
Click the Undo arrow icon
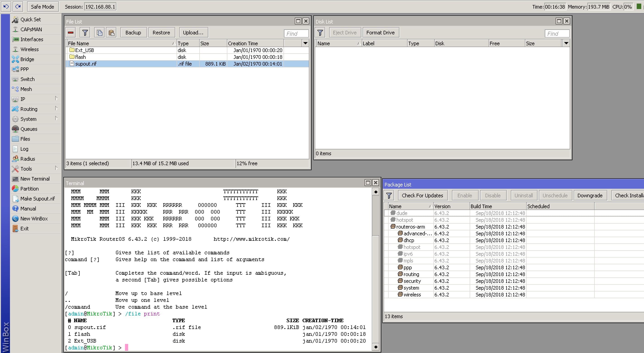[x=6, y=7]
